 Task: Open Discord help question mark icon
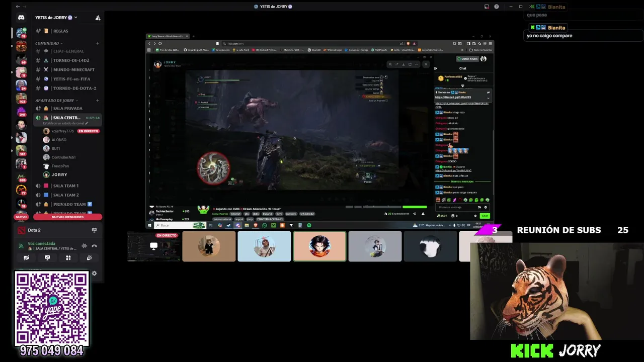[x=497, y=7]
